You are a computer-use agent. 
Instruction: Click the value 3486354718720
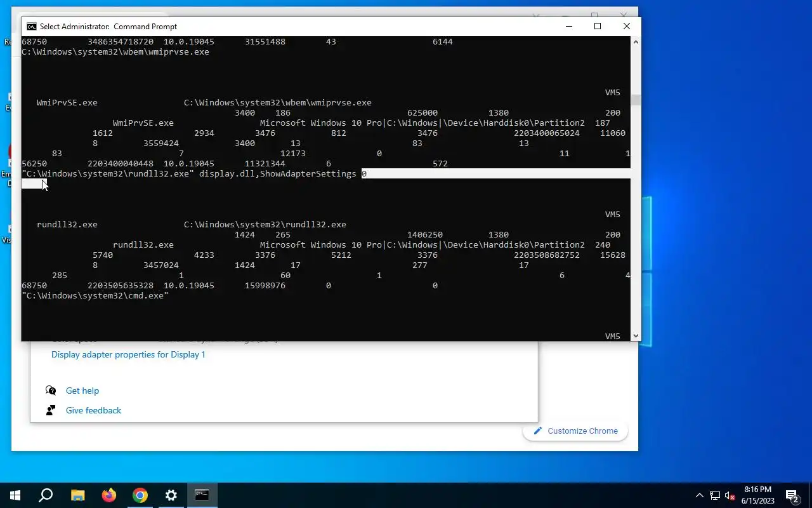click(121, 41)
